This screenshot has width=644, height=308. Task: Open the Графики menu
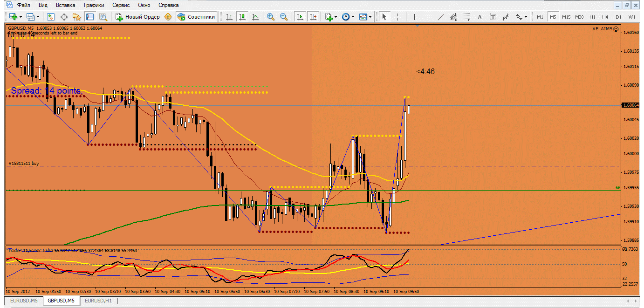point(94,5)
